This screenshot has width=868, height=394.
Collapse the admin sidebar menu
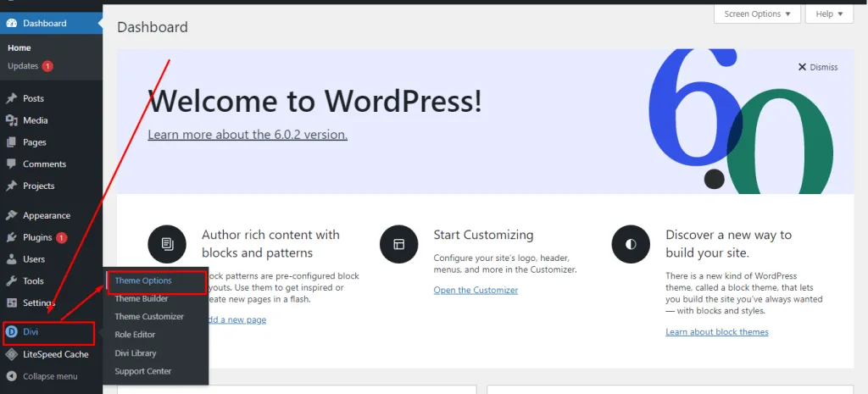pyautogui.click(x=49, y=376)
